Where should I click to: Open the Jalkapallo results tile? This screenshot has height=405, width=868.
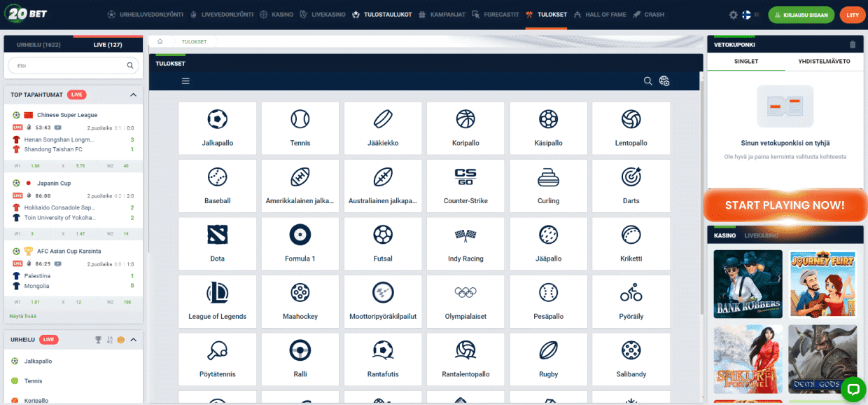click(x=217, y=128)
